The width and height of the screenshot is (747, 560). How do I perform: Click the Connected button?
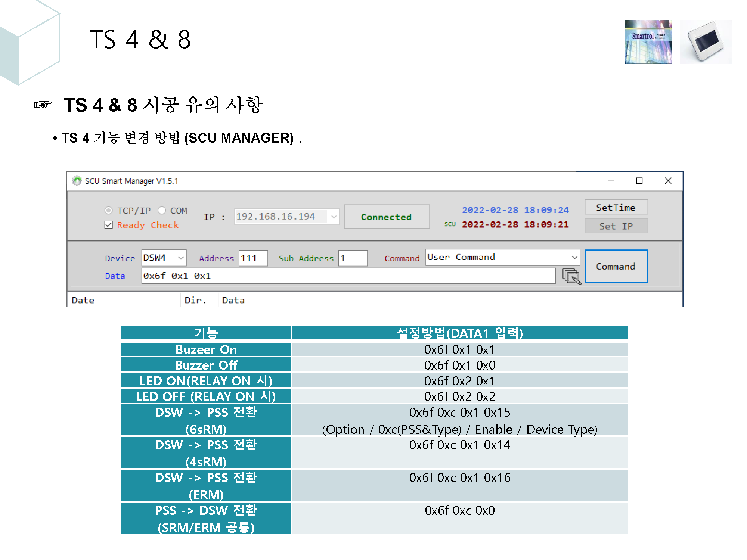[386, 217]
